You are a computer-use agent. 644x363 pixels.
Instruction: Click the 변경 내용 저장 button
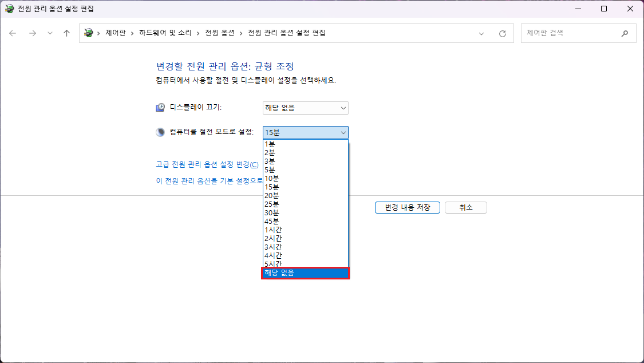click(x=407, y=207)
